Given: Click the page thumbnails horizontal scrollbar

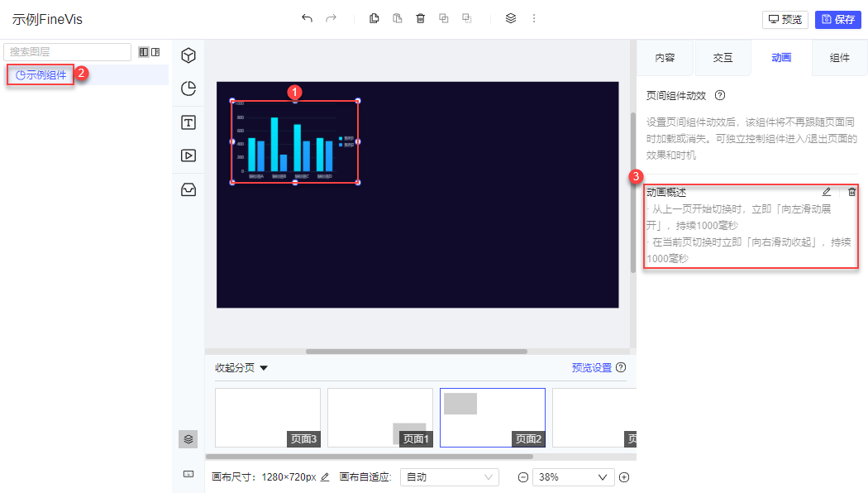Looking at the screenshot, I should pyautogui.click(x=370, y=457).
